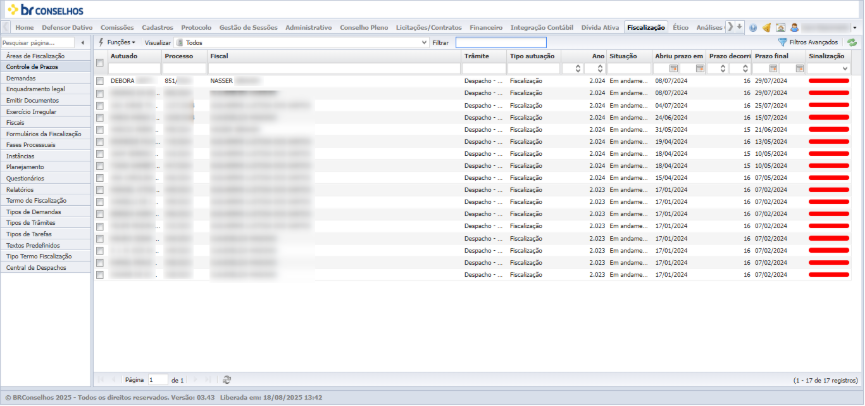Click the page number input field
Screen dimensions: 865x406
click(158, 380)
